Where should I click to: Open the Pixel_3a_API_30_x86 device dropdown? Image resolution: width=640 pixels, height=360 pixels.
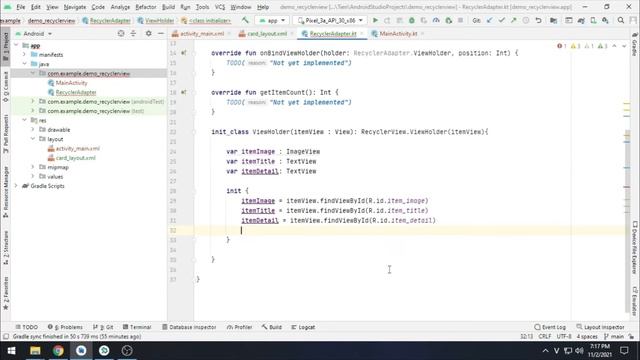330,20
